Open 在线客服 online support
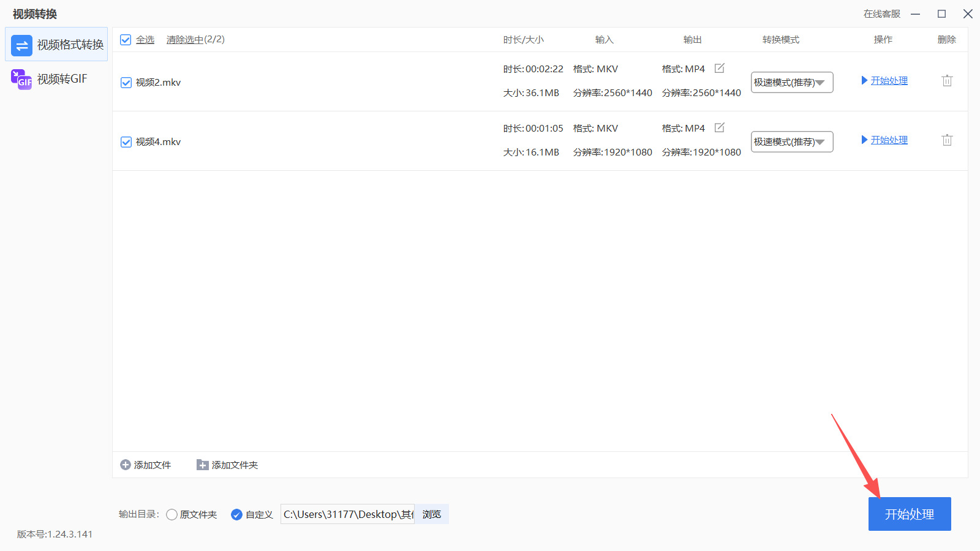 coord(882,14)
